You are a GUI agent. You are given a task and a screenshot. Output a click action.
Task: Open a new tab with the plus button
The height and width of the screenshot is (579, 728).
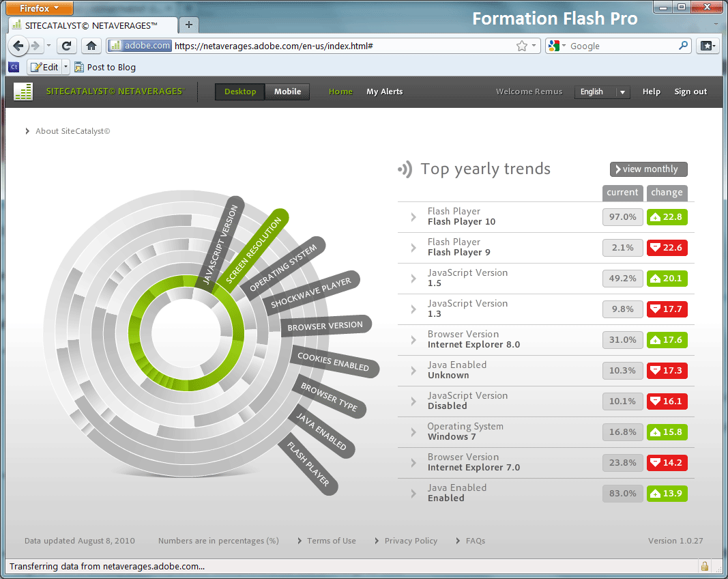click(x=189, y=25)
